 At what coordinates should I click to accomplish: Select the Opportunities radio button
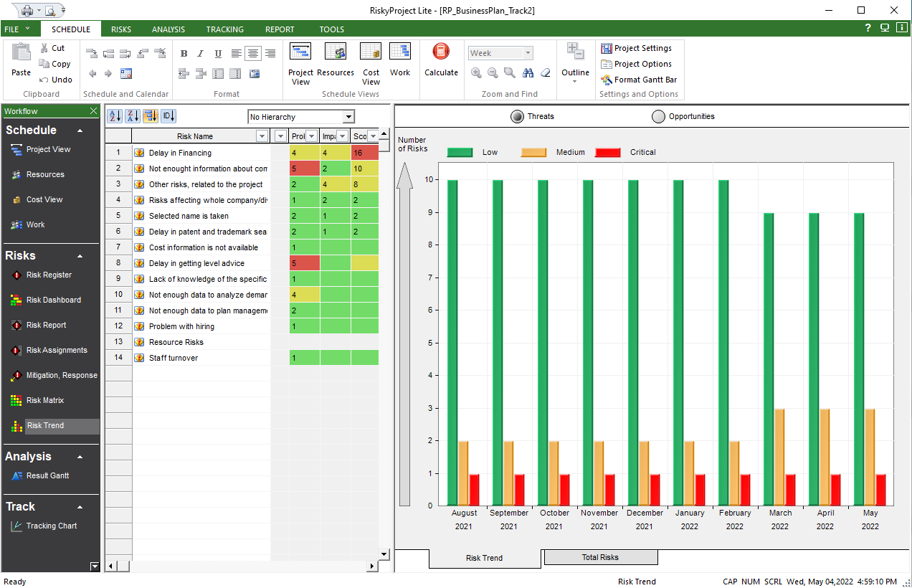658,116
